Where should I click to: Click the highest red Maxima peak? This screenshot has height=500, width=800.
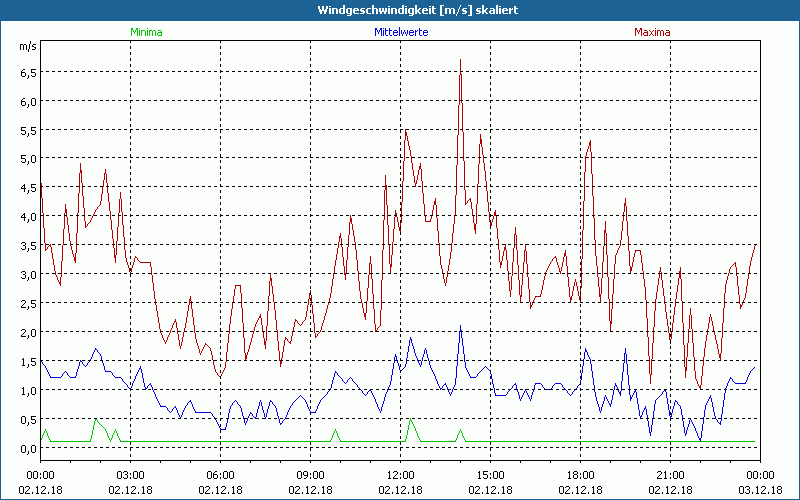click(460, 61)
